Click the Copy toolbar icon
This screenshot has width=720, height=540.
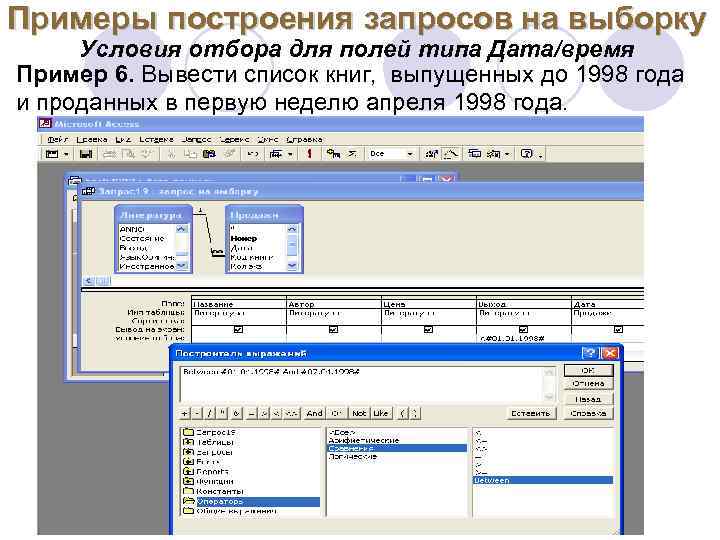(x=190, y=154)
